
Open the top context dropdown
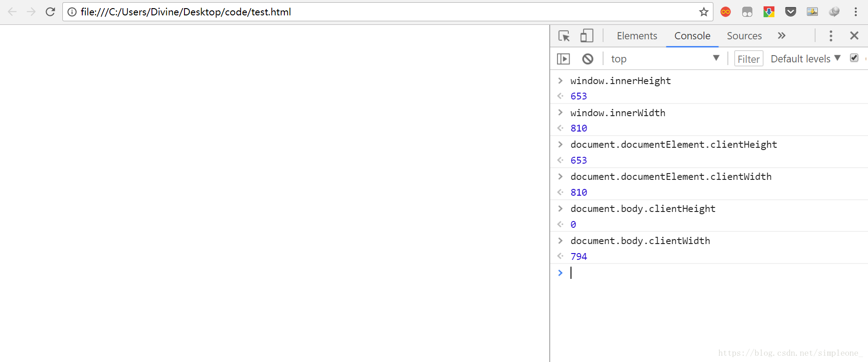pyautogui.click(x=665, y=59)
